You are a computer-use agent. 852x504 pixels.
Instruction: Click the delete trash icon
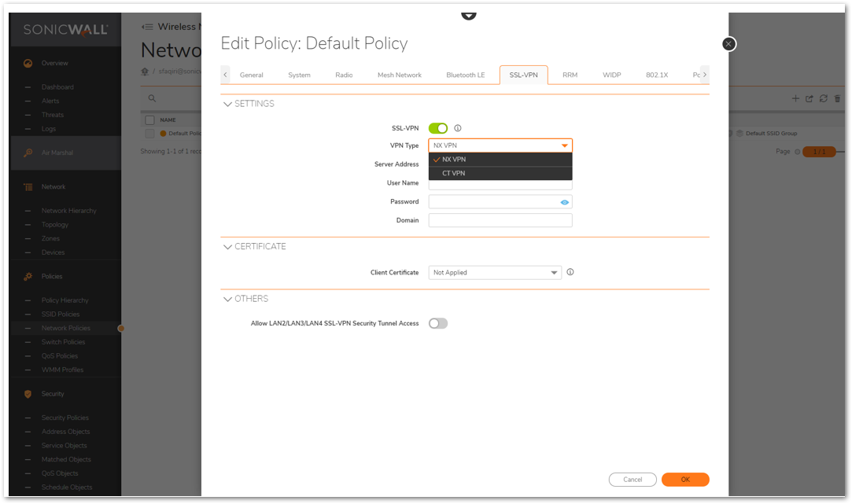tap(837, 98)
